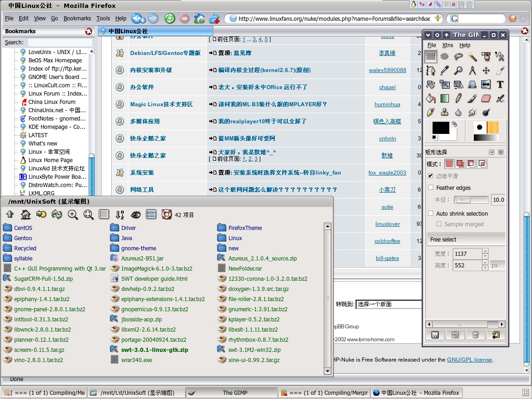The height and width of the screenshot is (399, 532).
Task: Select the Smudge finger tool
Action: coord(472,112)
